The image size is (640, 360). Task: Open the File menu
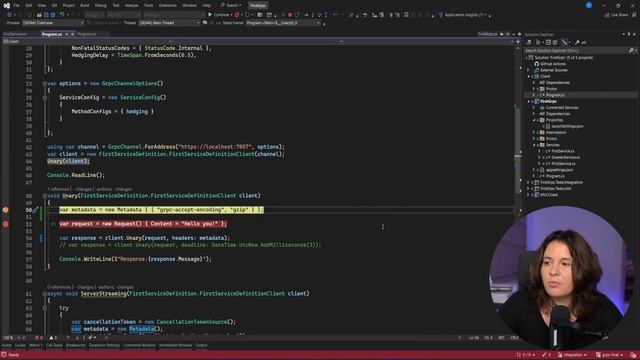(x=16, y=5)
